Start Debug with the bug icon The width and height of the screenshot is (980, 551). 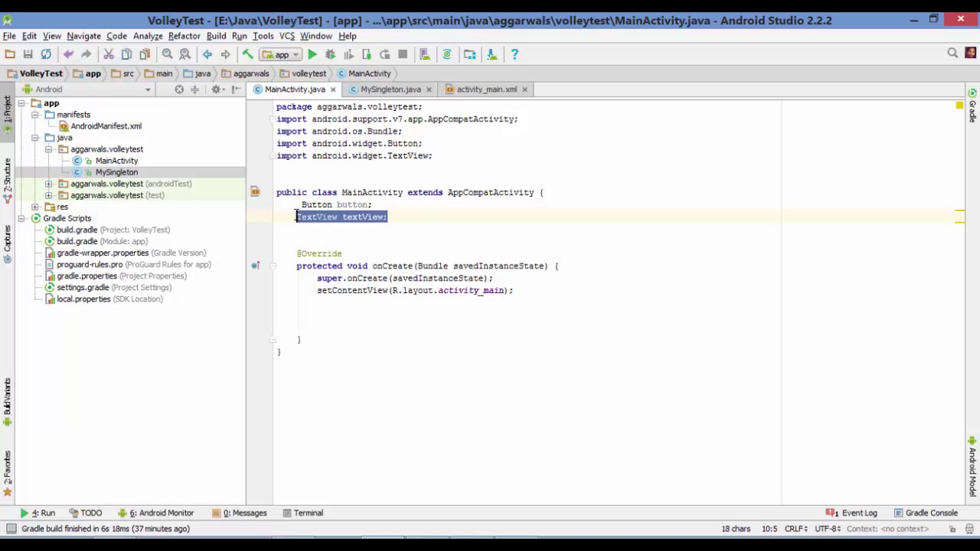(x=330, y=54)
